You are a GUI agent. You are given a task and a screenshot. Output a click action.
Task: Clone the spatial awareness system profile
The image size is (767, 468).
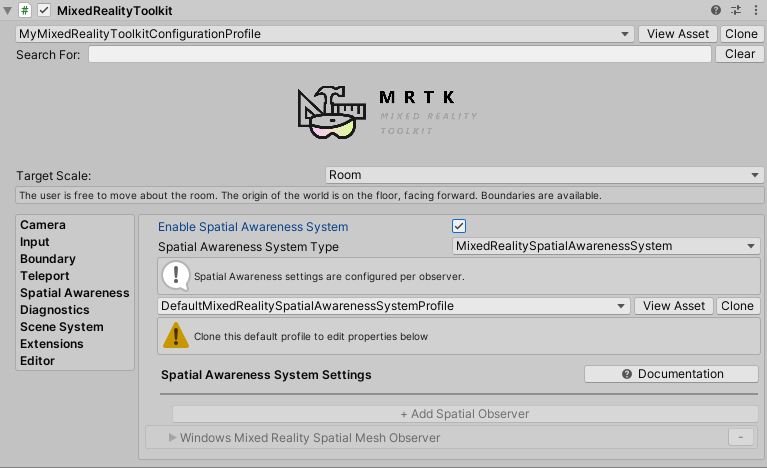coord(737,306)
